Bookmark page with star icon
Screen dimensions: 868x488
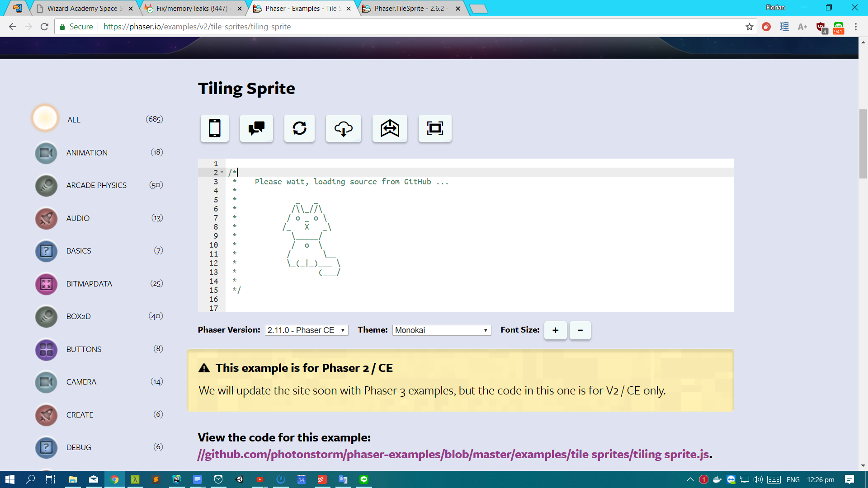pos(750,27)
